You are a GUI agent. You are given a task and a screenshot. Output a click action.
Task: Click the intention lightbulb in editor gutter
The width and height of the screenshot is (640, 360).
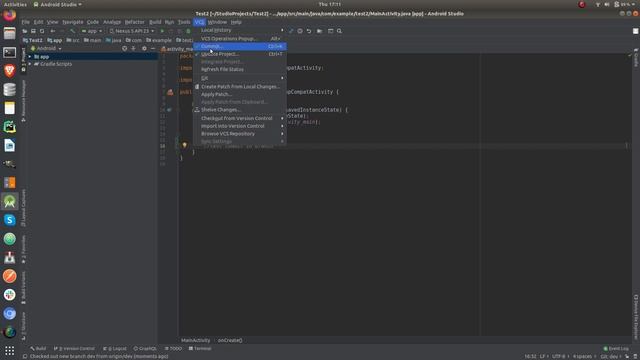[184, 145]
